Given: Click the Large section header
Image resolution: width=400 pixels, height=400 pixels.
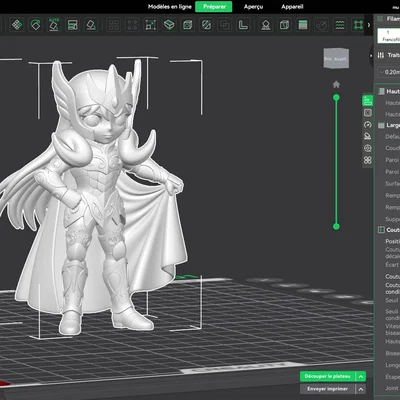Looking at the screenshot, I should (388, 125).
